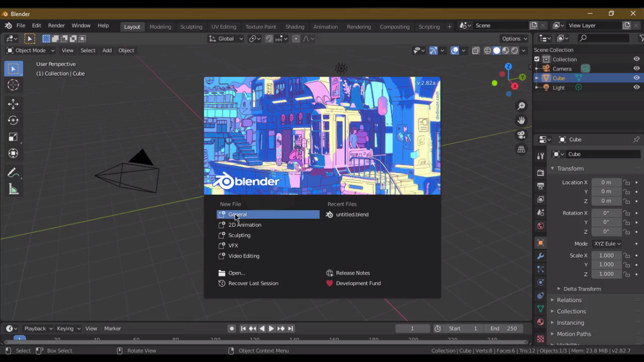The image size is (644, 362).
Task: Activate the Annotate pencil tool
Action: pyautogui.click(x=13, y=173)
